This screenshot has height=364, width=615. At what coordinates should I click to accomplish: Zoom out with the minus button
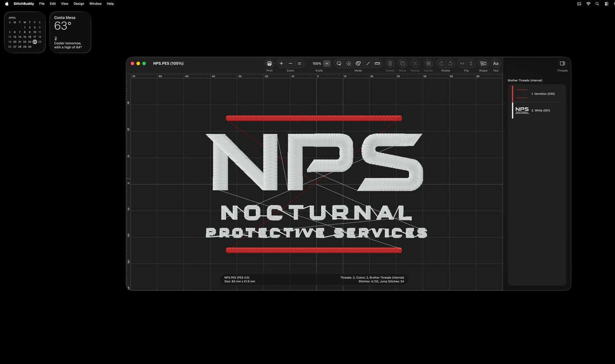(x=290, y=64)
